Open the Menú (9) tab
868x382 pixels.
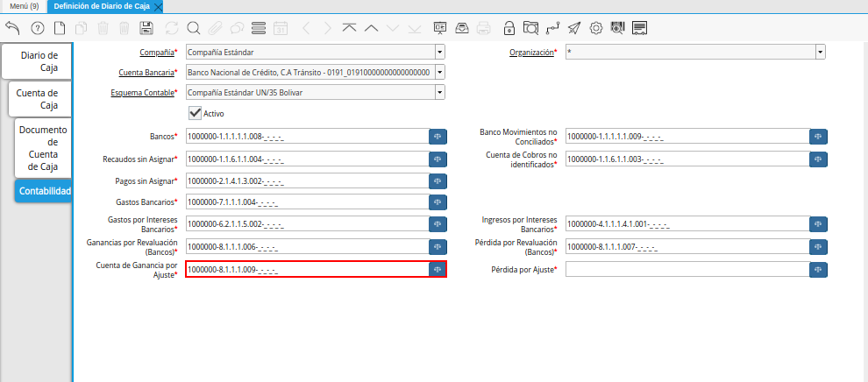[22, 6]
